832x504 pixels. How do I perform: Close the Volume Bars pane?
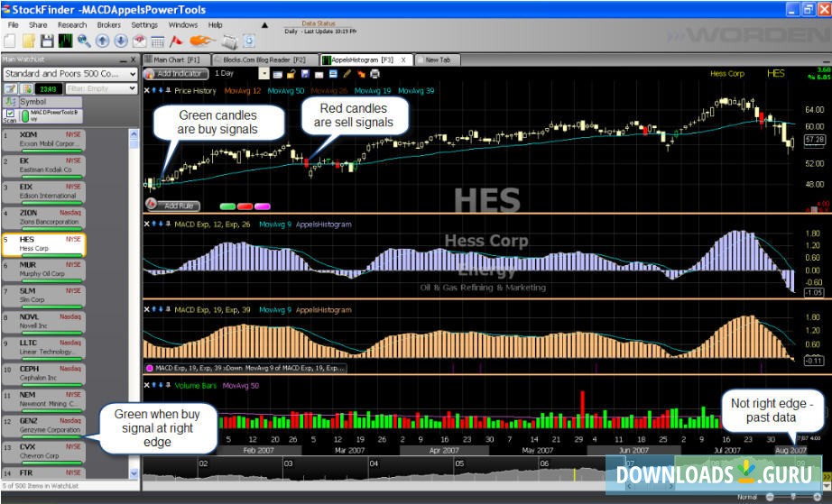pyautogui.click(x=147, y=385)
